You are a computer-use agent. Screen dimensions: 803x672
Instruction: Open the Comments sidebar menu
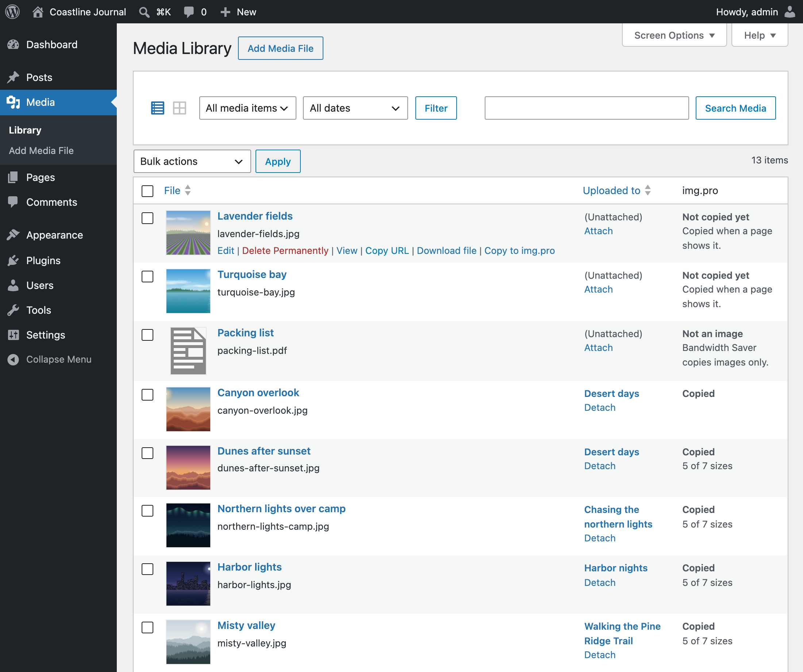pos(58,202)
